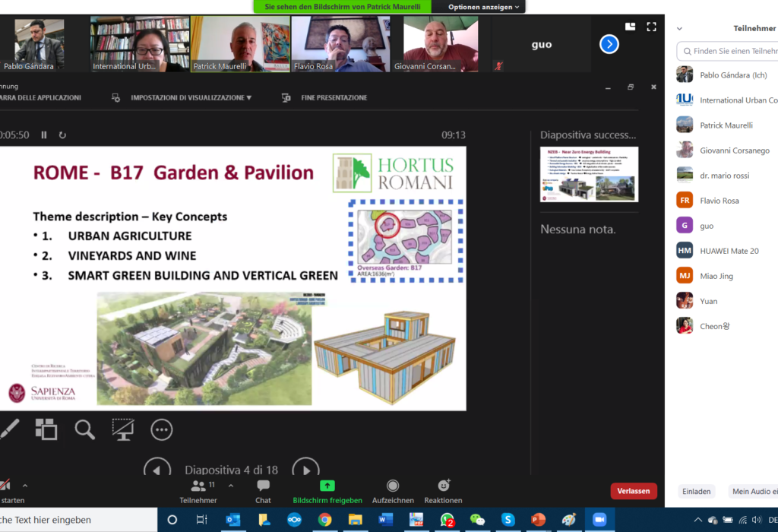Image resolution: width=778 pixels, height=532 pixels.
Task: Open PowerPoint from the Windows taskbar
Action: [x=537, y=521]
